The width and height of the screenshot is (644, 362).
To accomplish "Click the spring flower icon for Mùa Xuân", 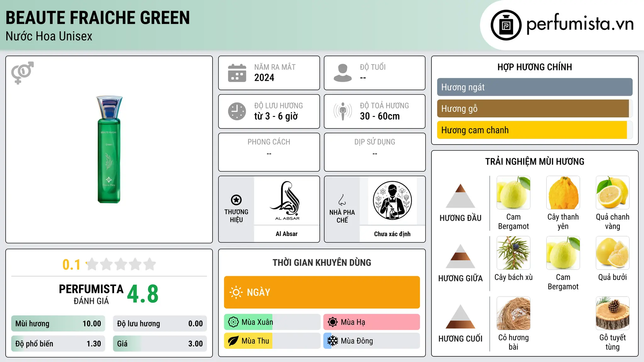I will click(233, 322).
